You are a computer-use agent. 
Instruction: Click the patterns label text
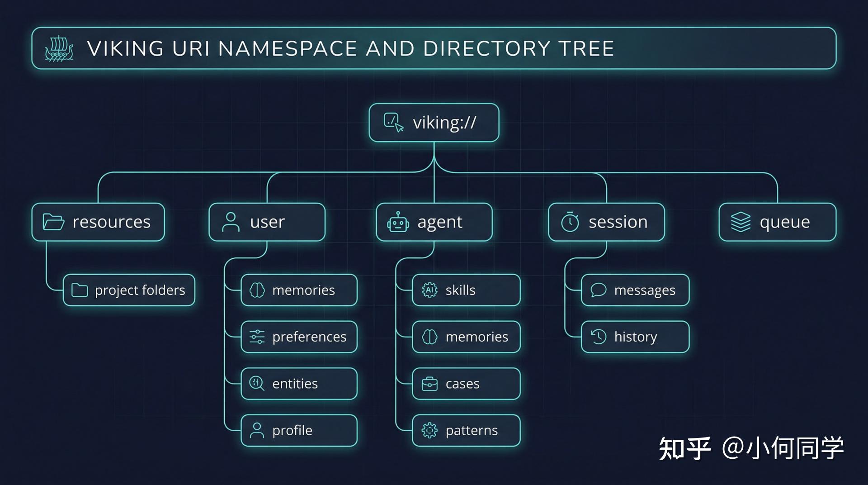point(472,431)
